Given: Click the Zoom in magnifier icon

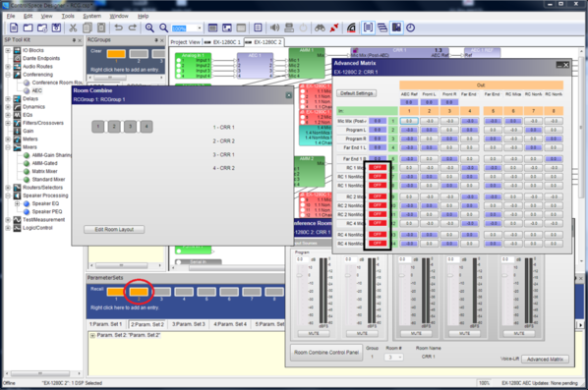Looking at the screenshot, I should coord(149,28).
